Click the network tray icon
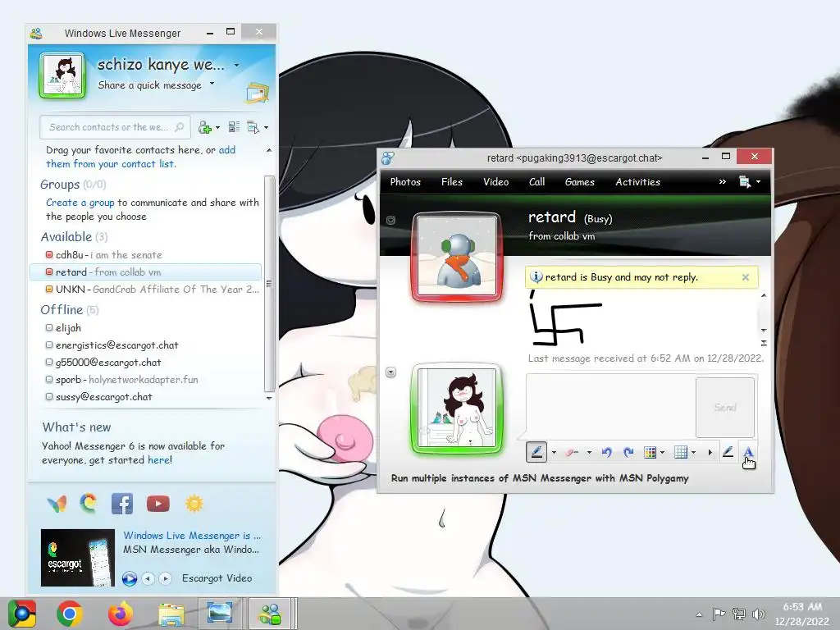840x630 pixels. click(739, 614)
